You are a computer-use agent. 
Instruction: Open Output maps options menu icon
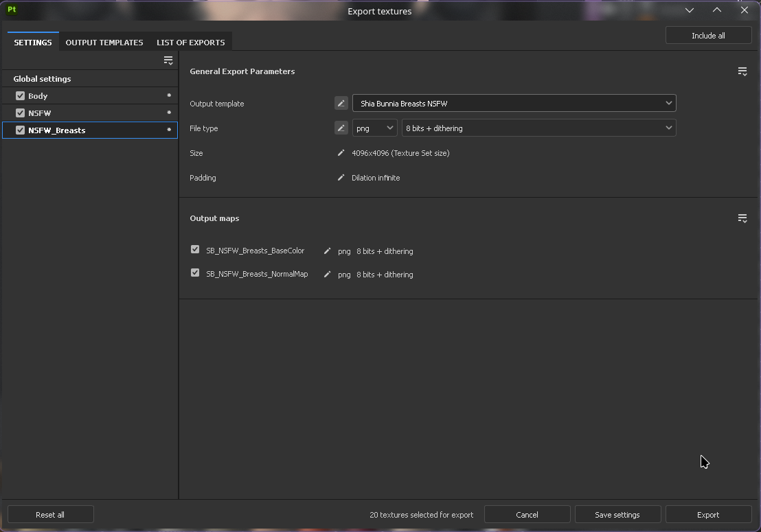click(742, 218)
